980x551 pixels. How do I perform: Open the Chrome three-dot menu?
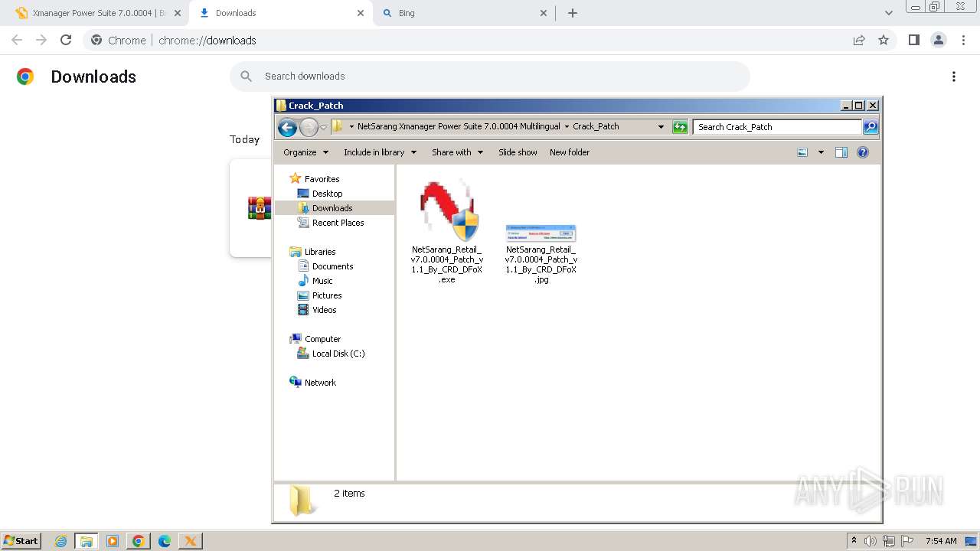963,40
